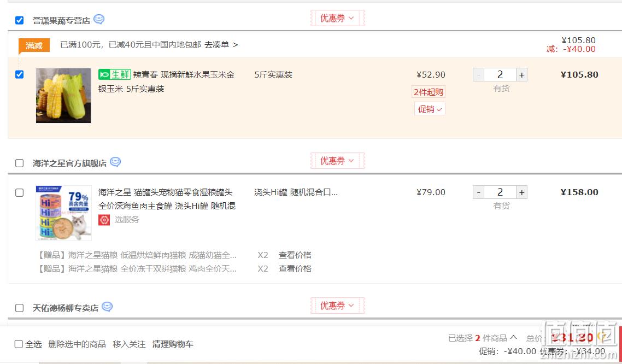Open chat with 海洋之星官方旗舰店 customer service
Image resolution: width=622 pixels, height=364 pixels.
pos(115,162)
